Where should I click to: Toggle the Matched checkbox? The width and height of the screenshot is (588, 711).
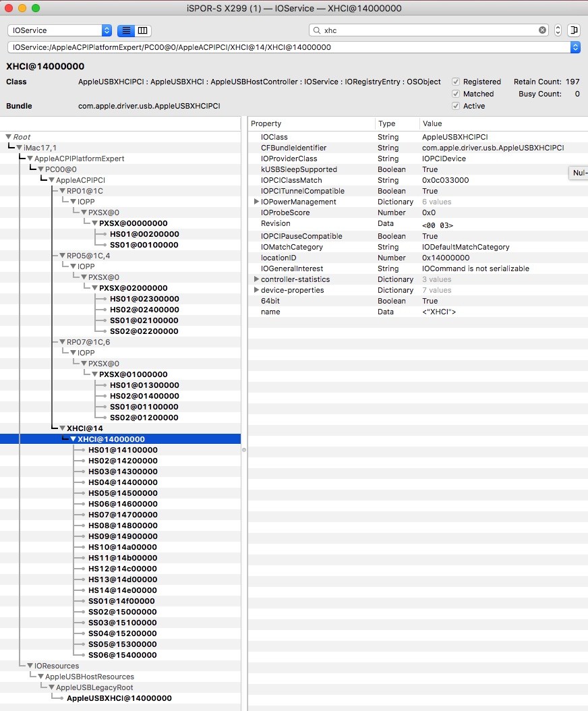pyautogui.click(x=457, y=94)
